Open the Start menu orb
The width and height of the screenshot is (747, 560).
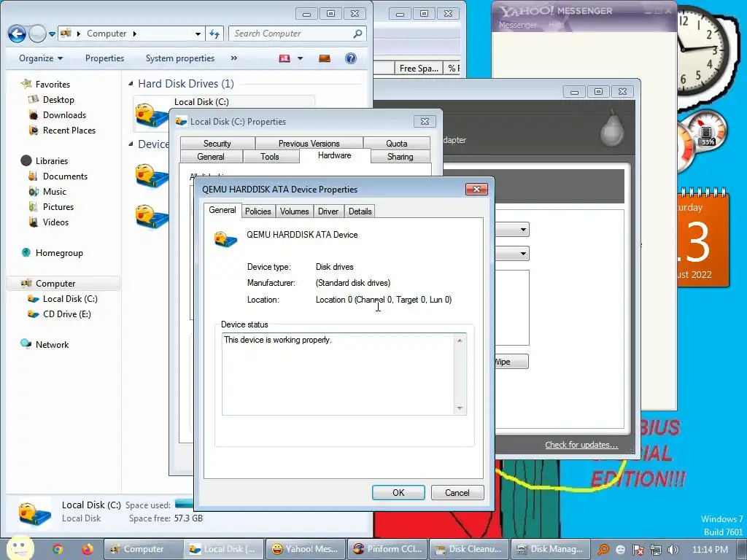pos(20,548)
